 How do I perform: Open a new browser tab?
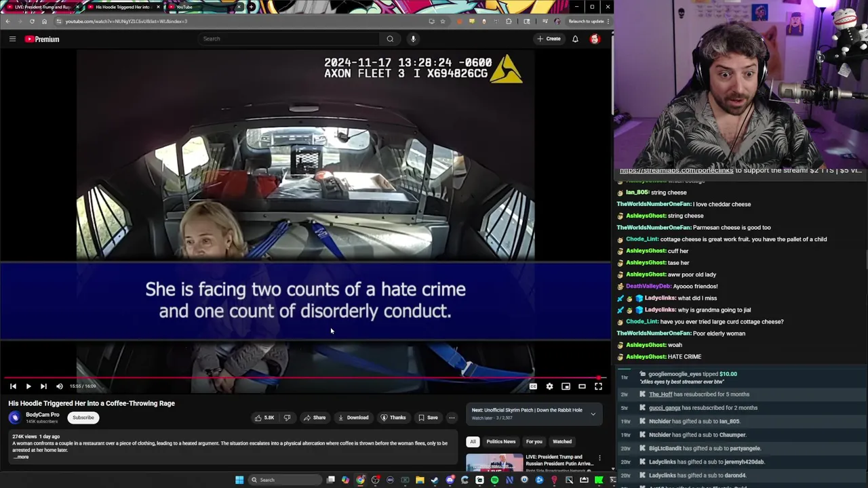point(252,7)
